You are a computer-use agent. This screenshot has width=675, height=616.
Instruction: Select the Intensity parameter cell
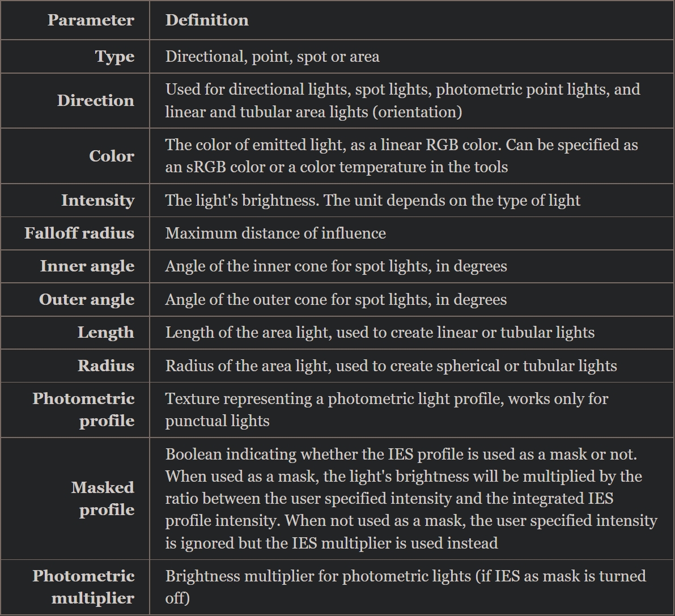(97, 200)
